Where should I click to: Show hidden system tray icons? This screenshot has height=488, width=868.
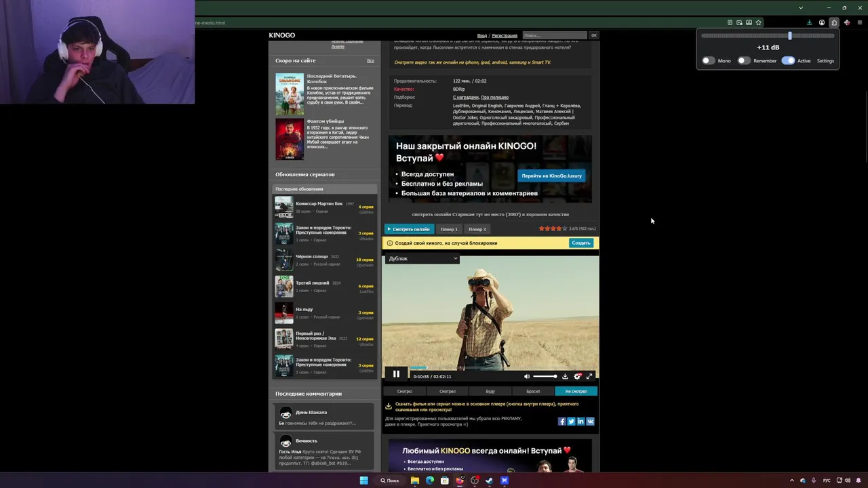(791, 481)
